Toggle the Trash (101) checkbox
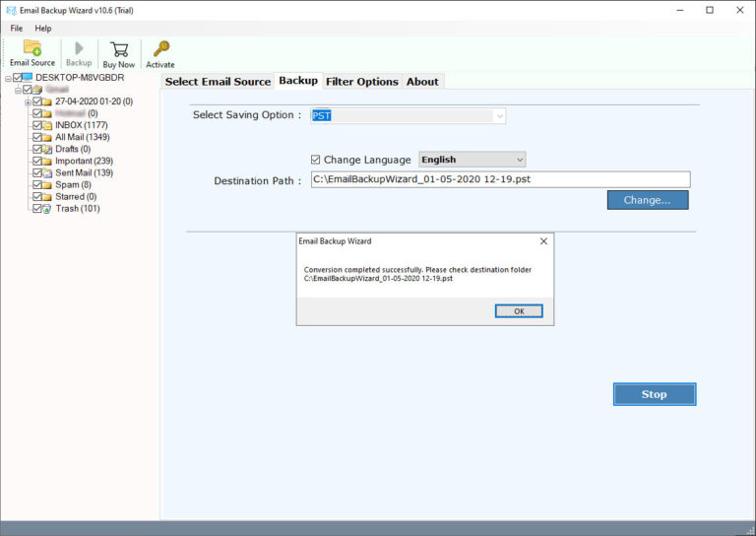 37,209
